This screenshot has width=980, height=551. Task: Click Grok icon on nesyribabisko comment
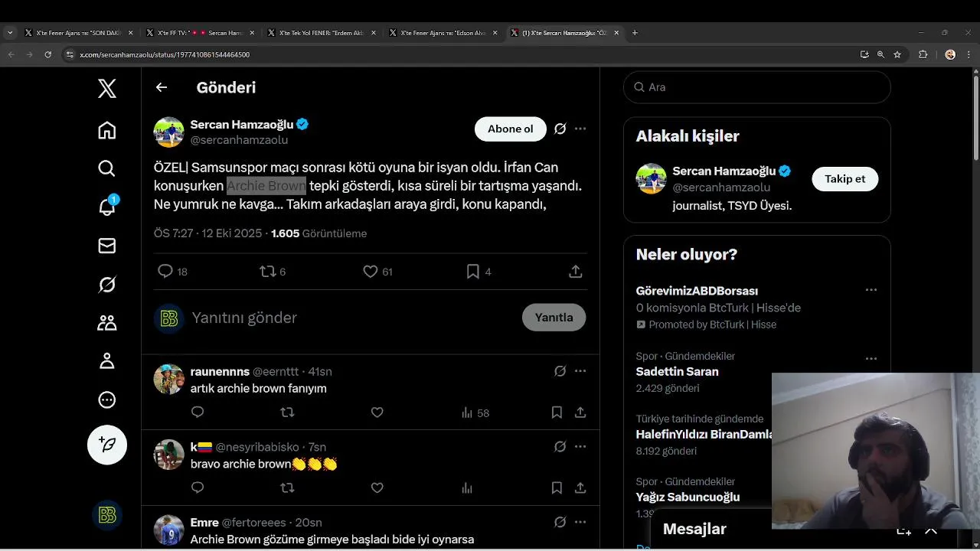[x=560, y=446]
